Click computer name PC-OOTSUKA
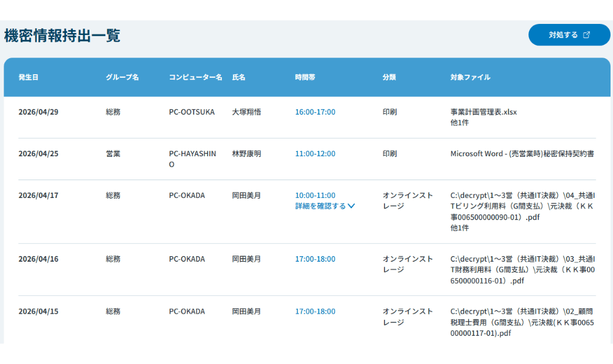 (x=191, y=112)
